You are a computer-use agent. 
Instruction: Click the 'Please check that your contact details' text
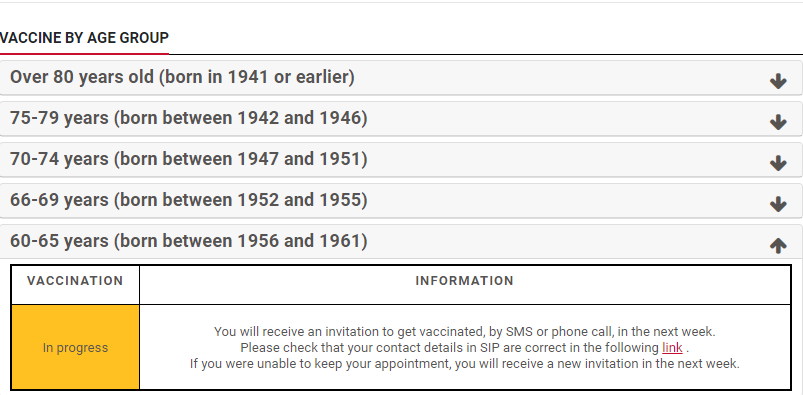464,348
